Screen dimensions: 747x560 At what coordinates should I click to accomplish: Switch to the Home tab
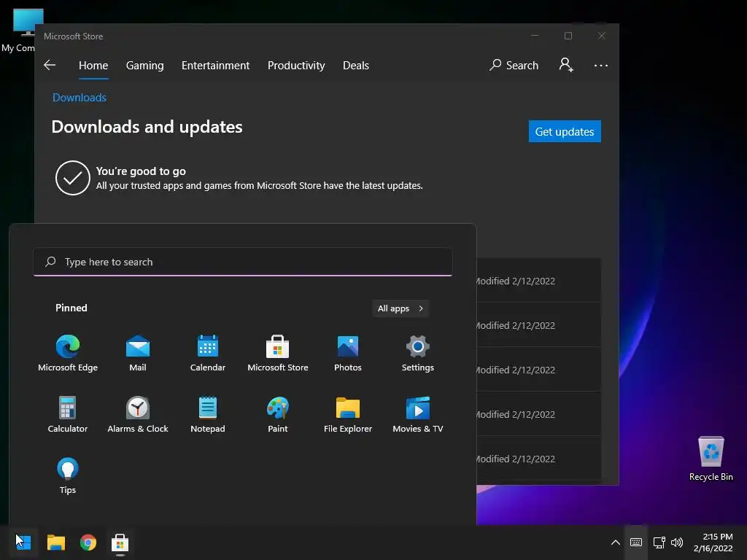click(93, 65)
